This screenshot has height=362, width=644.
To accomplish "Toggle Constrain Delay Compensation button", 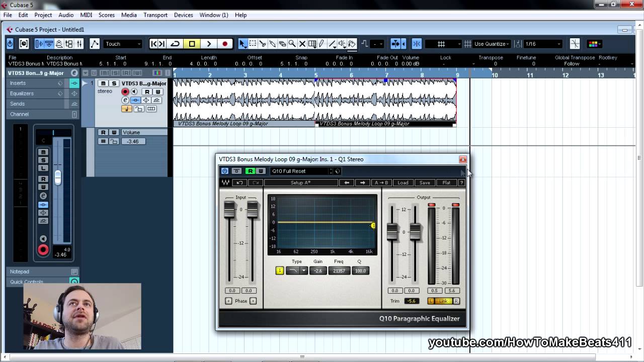I will pos(24,44).
